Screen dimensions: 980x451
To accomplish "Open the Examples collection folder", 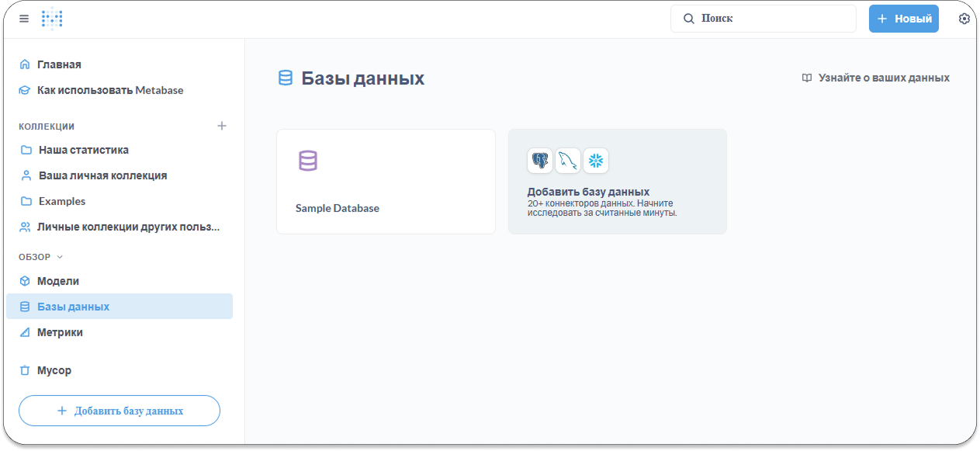I will (x=62, y=201).
